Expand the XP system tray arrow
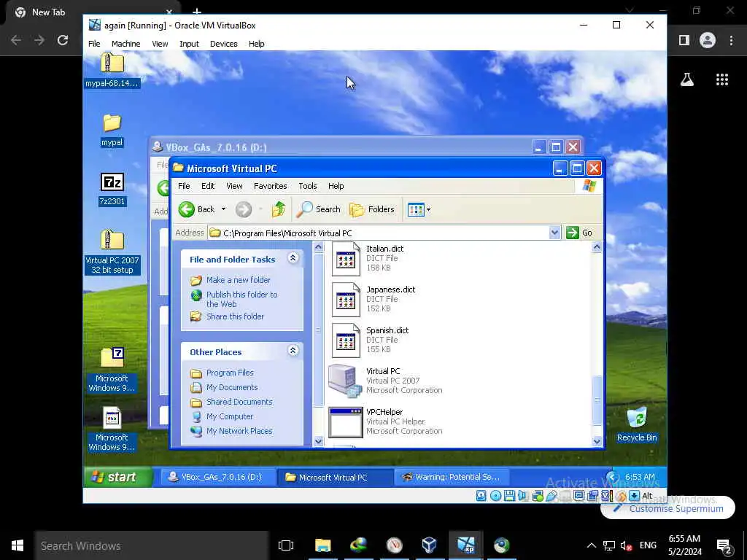The height and width of the screenshot is (560, 747). click(613, 477)
